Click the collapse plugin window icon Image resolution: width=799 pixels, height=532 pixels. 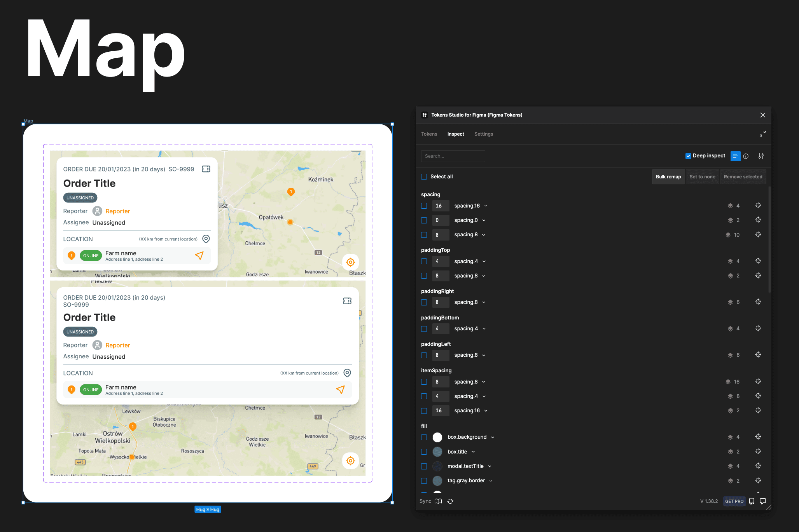click(762, 134)
